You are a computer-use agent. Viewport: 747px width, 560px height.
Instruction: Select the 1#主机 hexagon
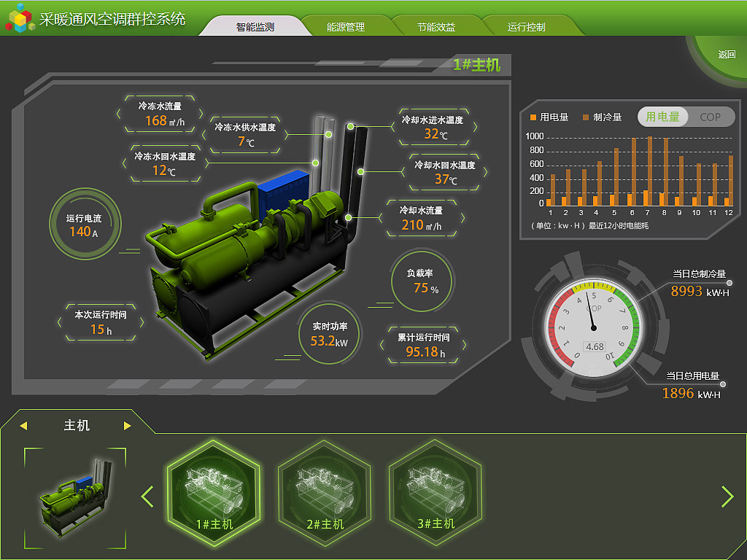pyautogui.click(x=214, y=492)
